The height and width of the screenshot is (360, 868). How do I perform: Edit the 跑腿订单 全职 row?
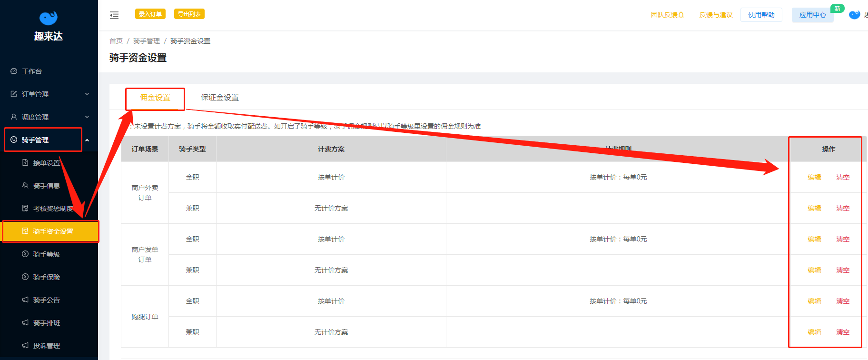tap(814, 301)
